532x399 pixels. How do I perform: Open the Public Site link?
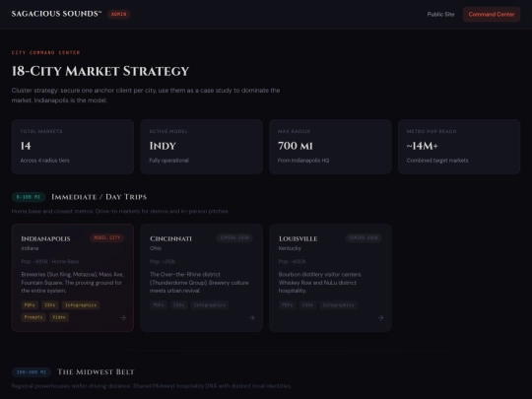click(x=440, y=14)
